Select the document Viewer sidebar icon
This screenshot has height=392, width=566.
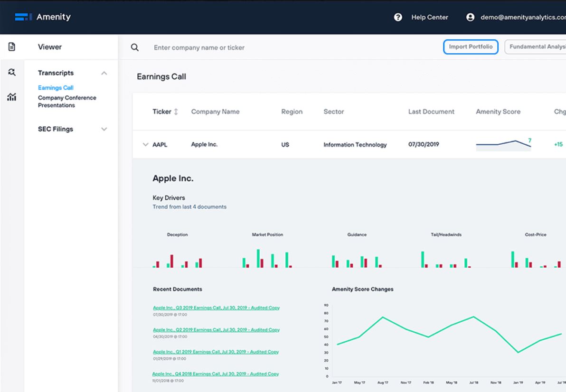pyautogui.click(x=12, y=47)
